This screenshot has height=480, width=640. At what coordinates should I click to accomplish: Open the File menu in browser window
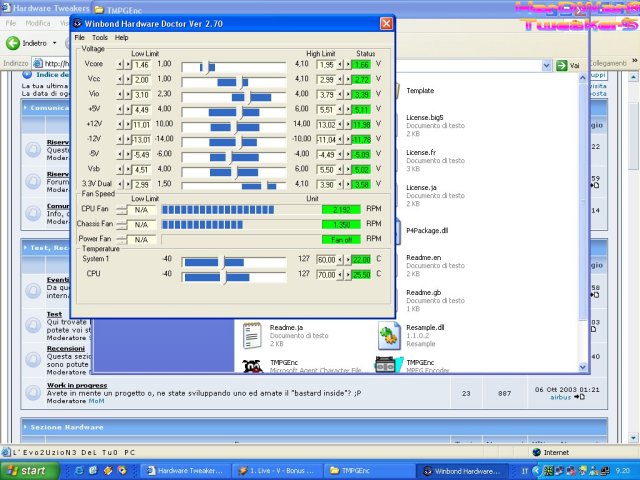(11, 23)
